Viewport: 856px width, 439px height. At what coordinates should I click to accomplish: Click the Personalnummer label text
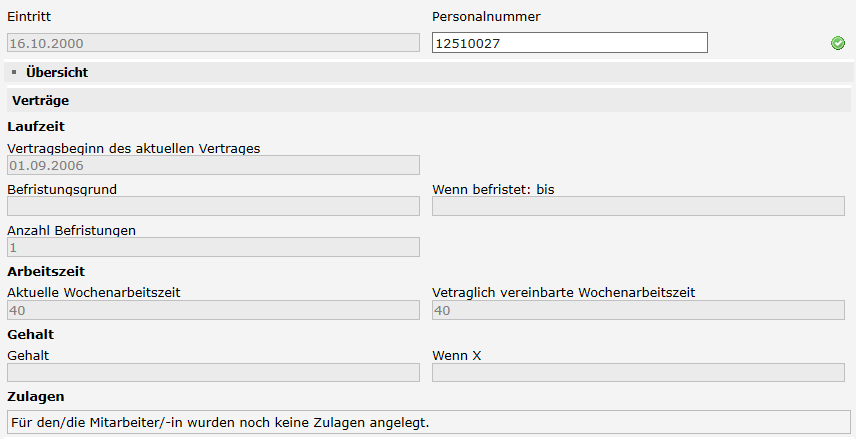pyautogui.click(x=486, y=16)
